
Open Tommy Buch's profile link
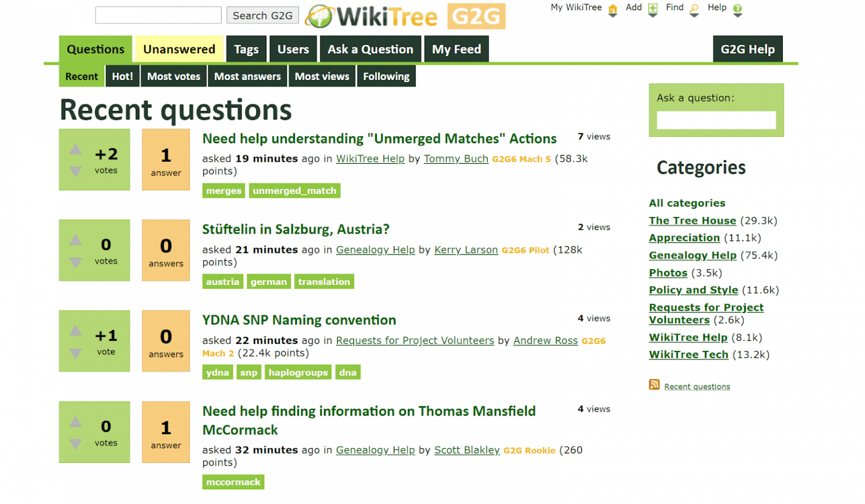click(456, 159)
